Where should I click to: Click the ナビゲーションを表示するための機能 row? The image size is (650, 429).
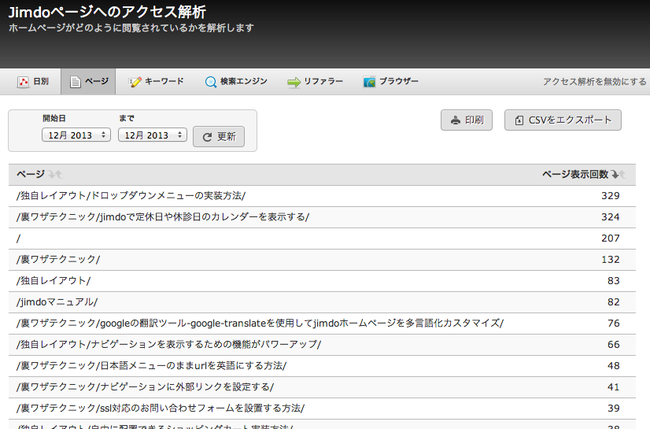tap(322, 344)
